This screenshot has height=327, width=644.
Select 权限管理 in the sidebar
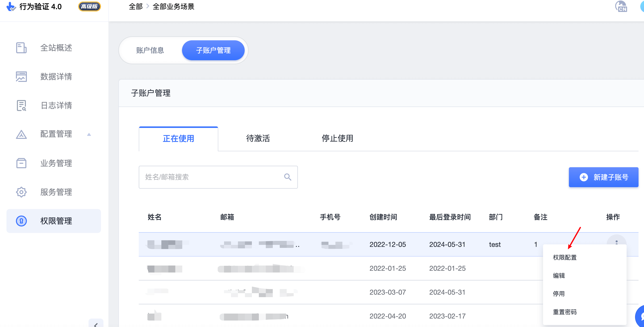(x=56, y=221)
